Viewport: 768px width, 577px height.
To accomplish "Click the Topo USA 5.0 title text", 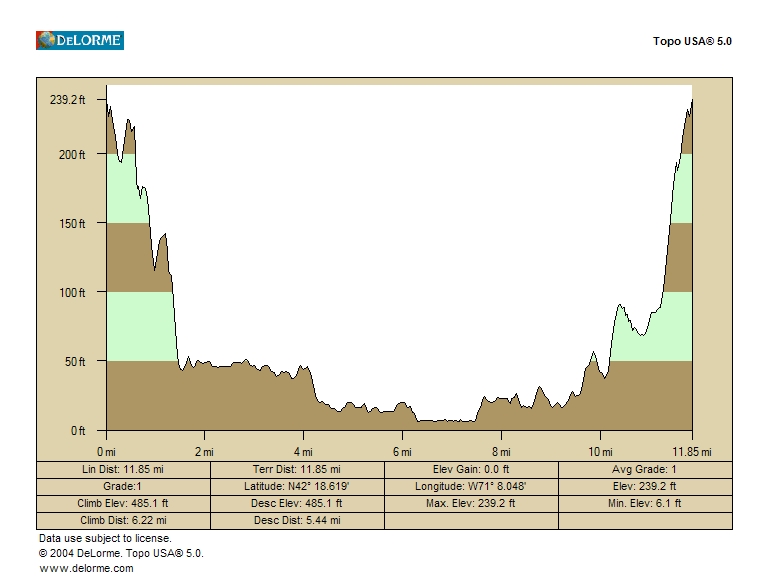I will tap(692, 42).
